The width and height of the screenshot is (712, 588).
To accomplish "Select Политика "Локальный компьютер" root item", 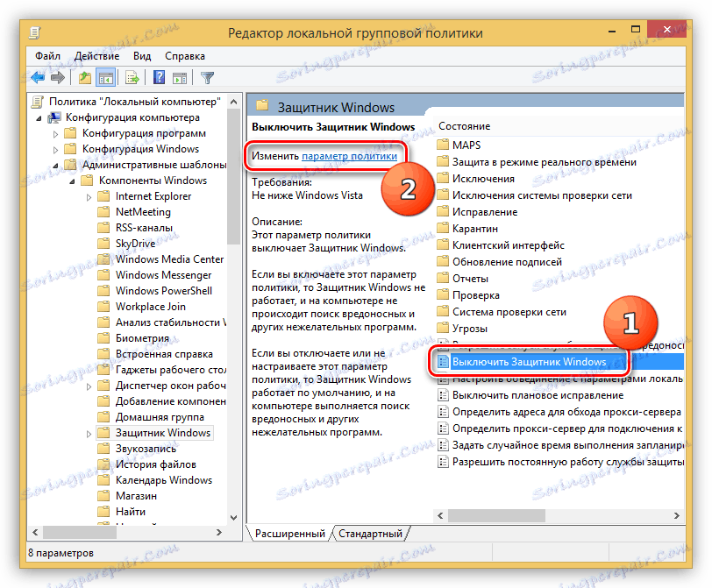I will click(134, 102).
